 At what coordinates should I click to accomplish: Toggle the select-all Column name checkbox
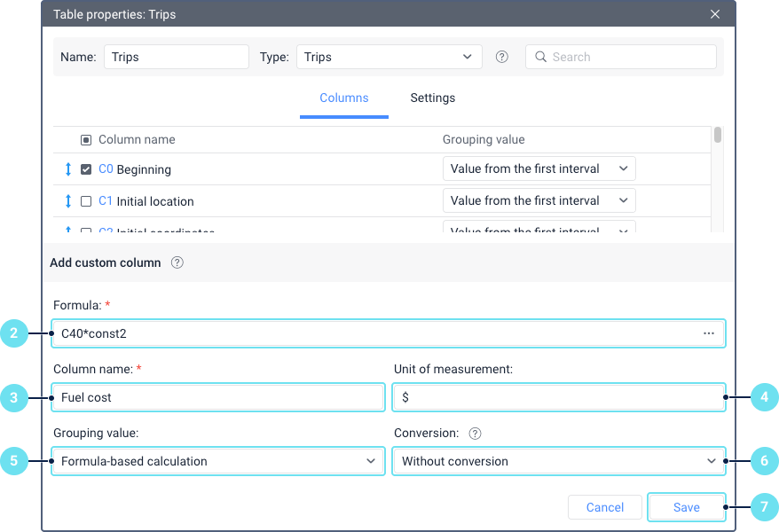coord(86,140)
